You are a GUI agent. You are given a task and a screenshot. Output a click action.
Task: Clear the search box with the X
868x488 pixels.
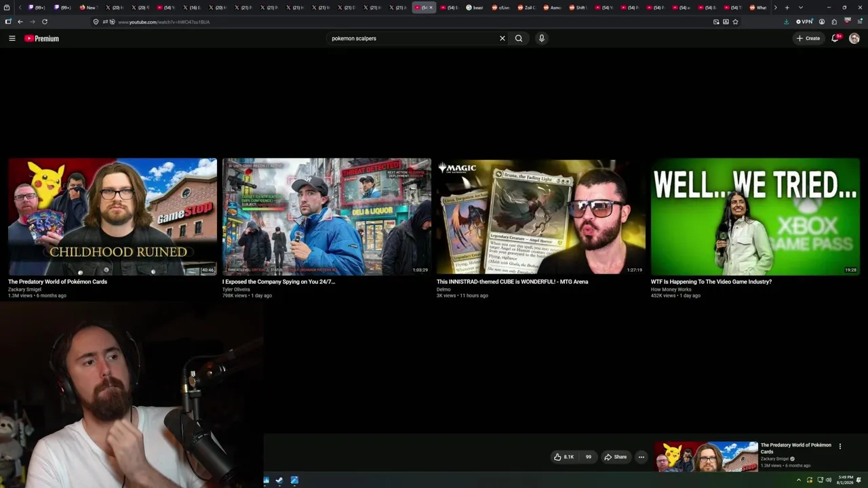pyautogui.click(x=502, y=39)
